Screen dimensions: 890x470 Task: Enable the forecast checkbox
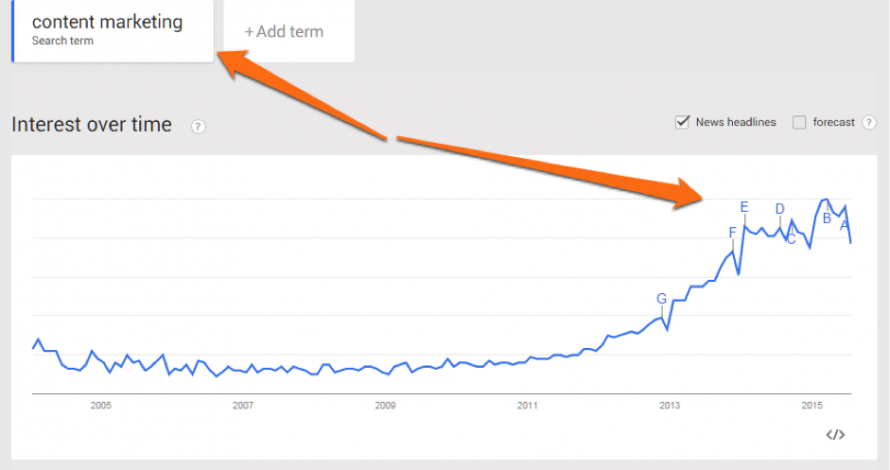coord(799,122)
